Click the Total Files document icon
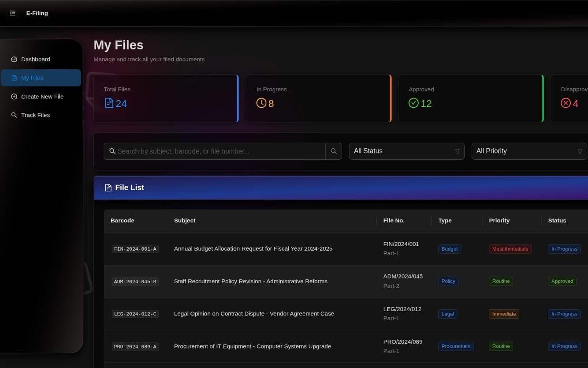This screenshot has height=368, width=588. [x=109, y=103]
